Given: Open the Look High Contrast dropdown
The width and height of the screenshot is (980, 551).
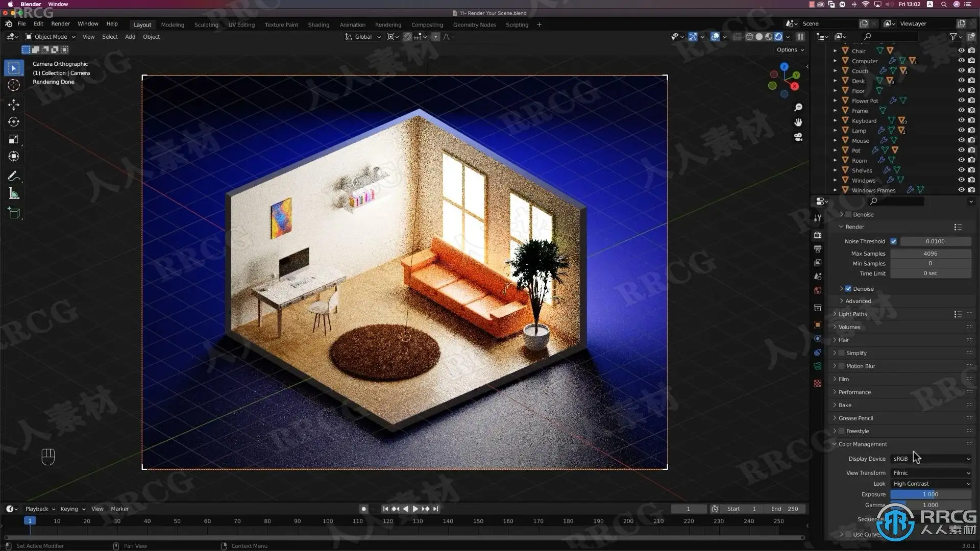Looking at the screenshot, I should pos(931,484).
